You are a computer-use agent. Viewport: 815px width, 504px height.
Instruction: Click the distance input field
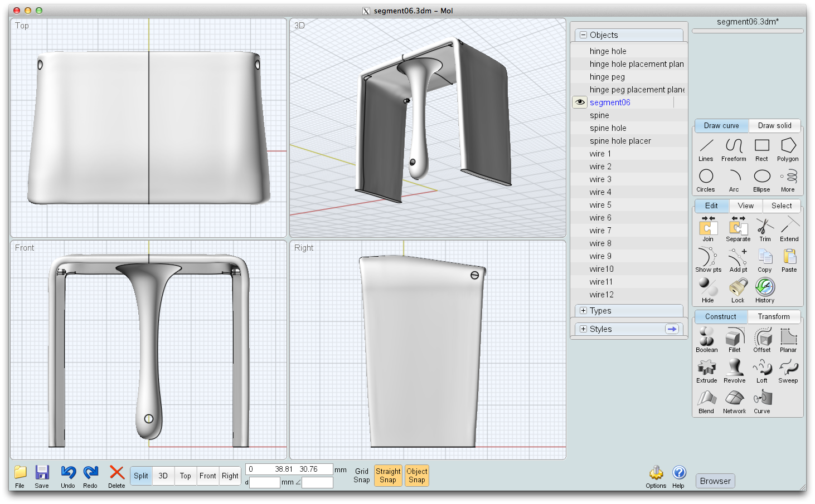click(x=265, y=482)
